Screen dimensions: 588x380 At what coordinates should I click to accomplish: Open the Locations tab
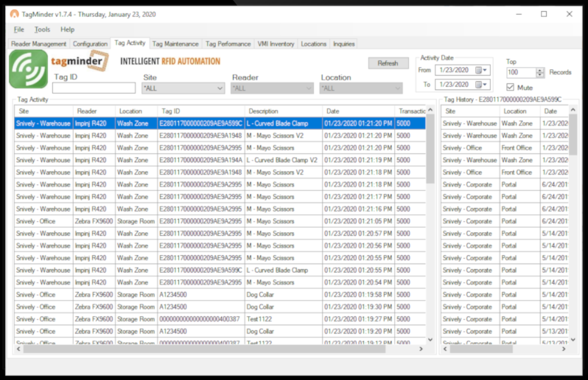pos(314,44)
